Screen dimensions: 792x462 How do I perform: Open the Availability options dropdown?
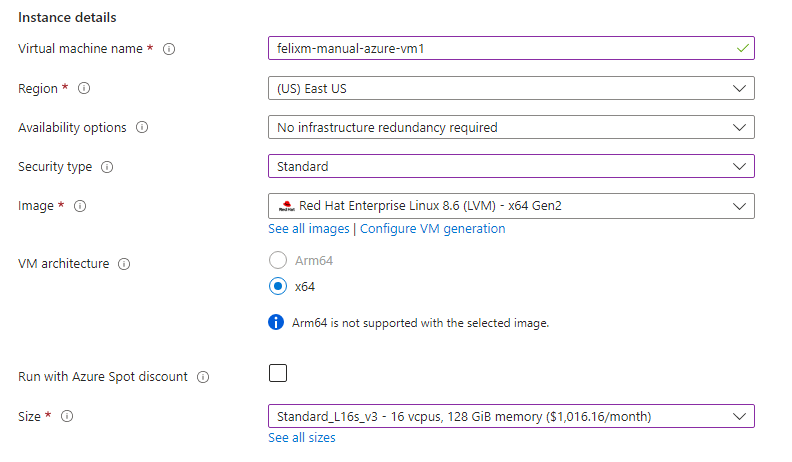(511, 127)
